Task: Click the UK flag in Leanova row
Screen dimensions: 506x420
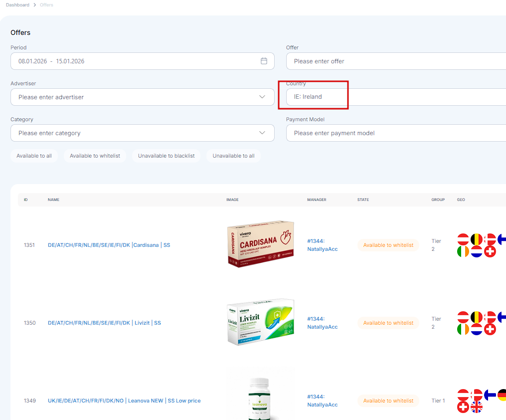Action: pyautogui.click(x=477, y=407)
